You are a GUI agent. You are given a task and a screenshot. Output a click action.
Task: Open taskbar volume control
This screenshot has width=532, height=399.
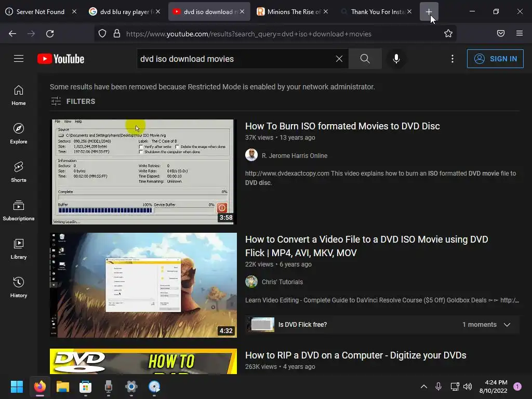pos(468,387)
